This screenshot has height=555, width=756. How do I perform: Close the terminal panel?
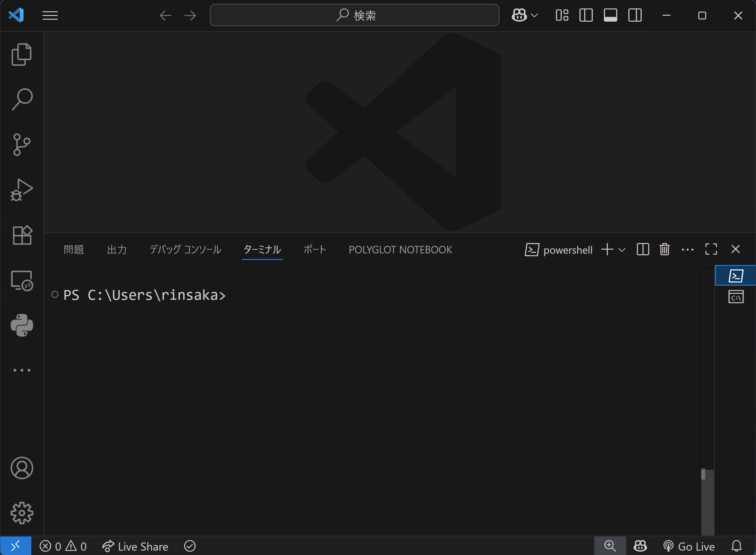[736, 249]
